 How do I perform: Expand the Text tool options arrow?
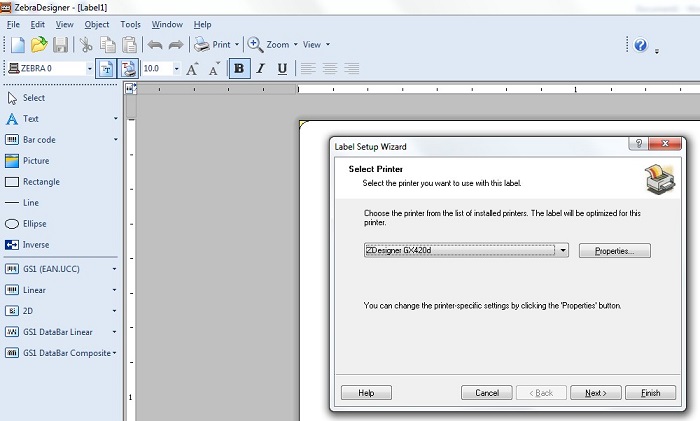point(115,119)
